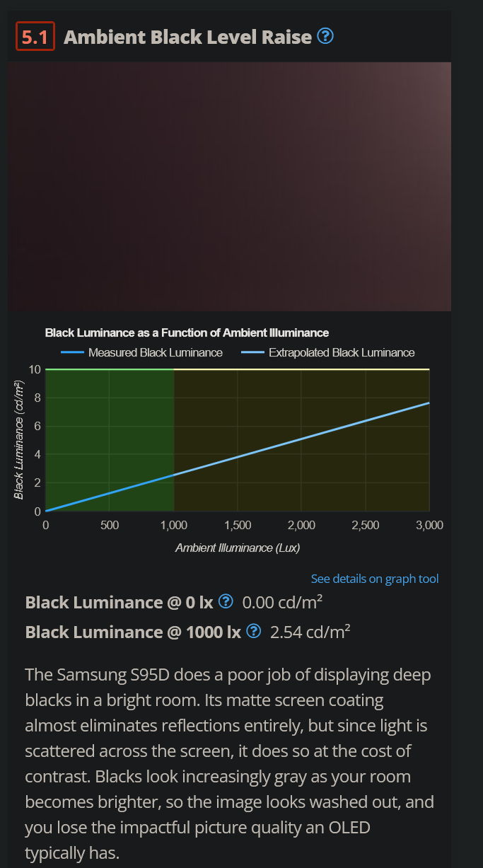
Task: Click the help icon beside Black Luminance @ 1000 lx
Action: pos(252,631)
